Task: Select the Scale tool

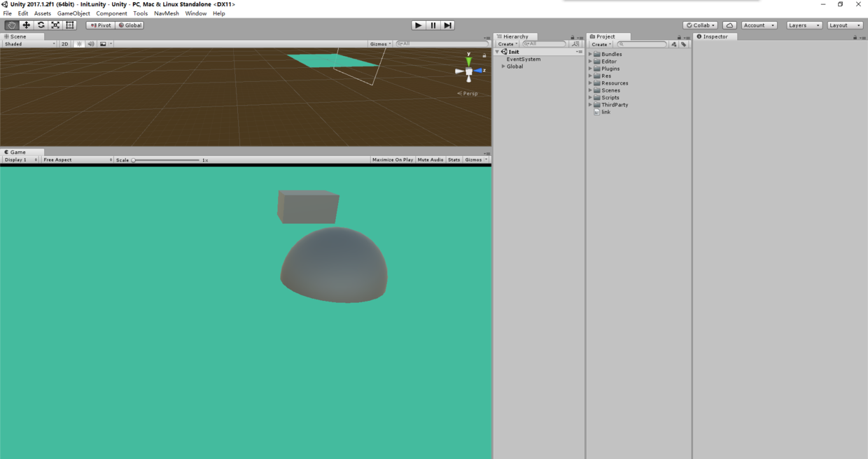Action: (55, 24)
